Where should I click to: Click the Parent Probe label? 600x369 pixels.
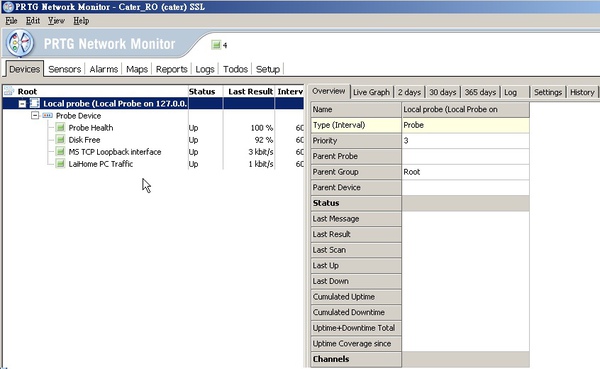click(335, 156)
